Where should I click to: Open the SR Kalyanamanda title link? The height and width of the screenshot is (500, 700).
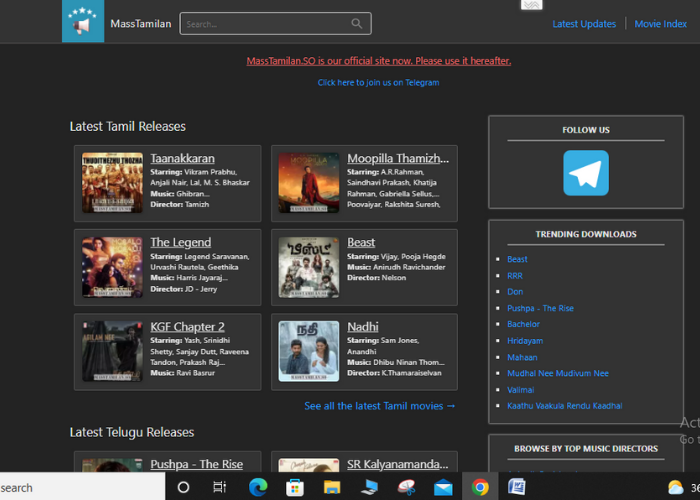click(x=397, y=464)
